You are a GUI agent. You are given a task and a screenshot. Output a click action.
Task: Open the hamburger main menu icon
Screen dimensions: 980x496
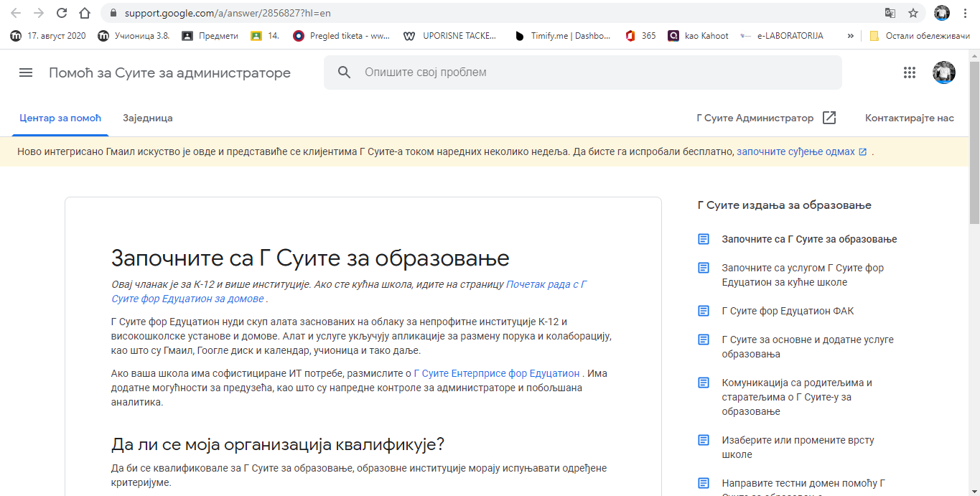(x=26, y=72)
